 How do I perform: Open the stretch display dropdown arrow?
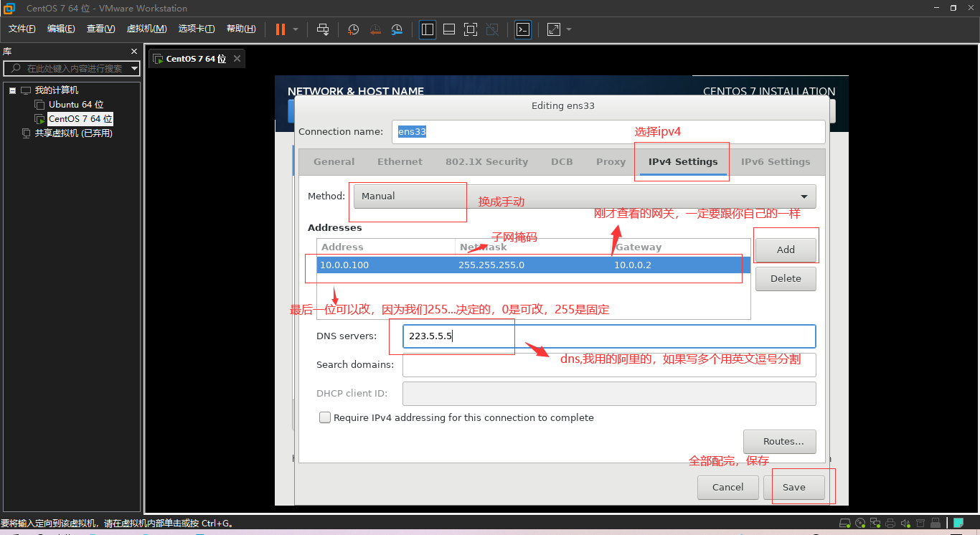point(569,29)
